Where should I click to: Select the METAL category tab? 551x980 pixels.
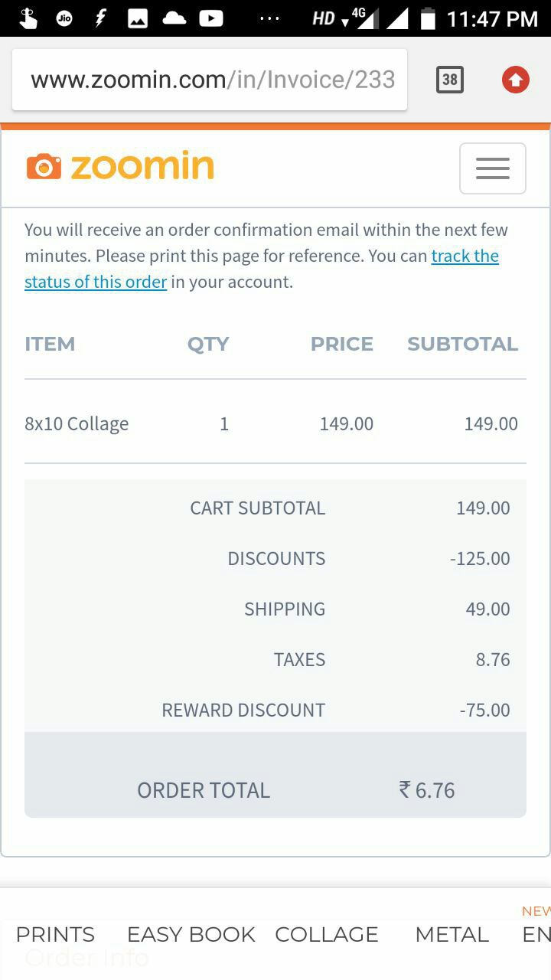(x=452, y=934)
